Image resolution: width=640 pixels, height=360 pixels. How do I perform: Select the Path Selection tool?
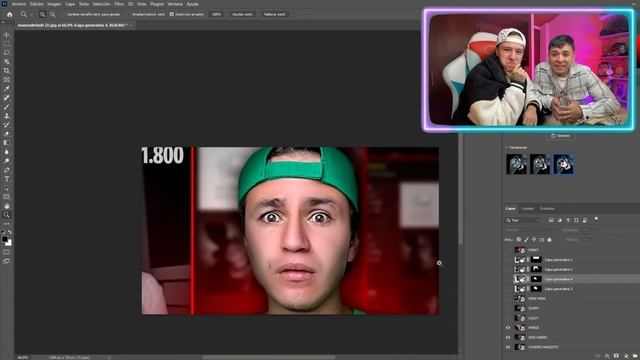pos(7,188)
